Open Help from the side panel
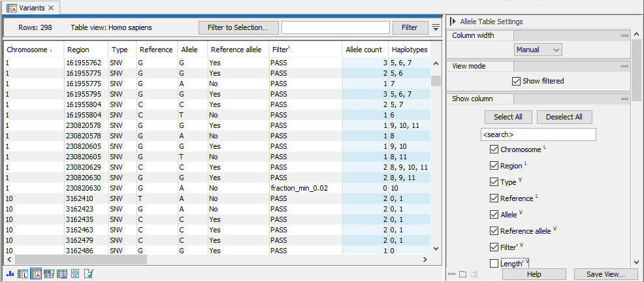The width and height of the screenshot is (644, 282). point(534,274)
